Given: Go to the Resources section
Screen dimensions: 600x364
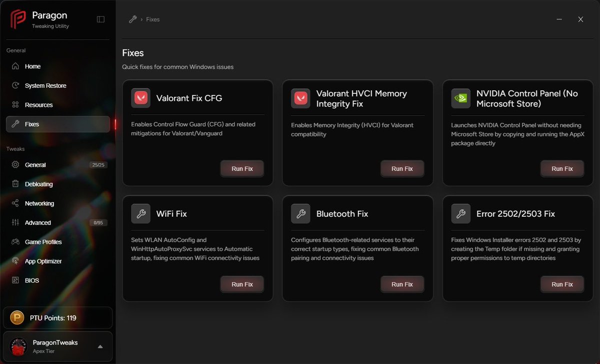Looking at the screenshot, I should click(58, 105).
